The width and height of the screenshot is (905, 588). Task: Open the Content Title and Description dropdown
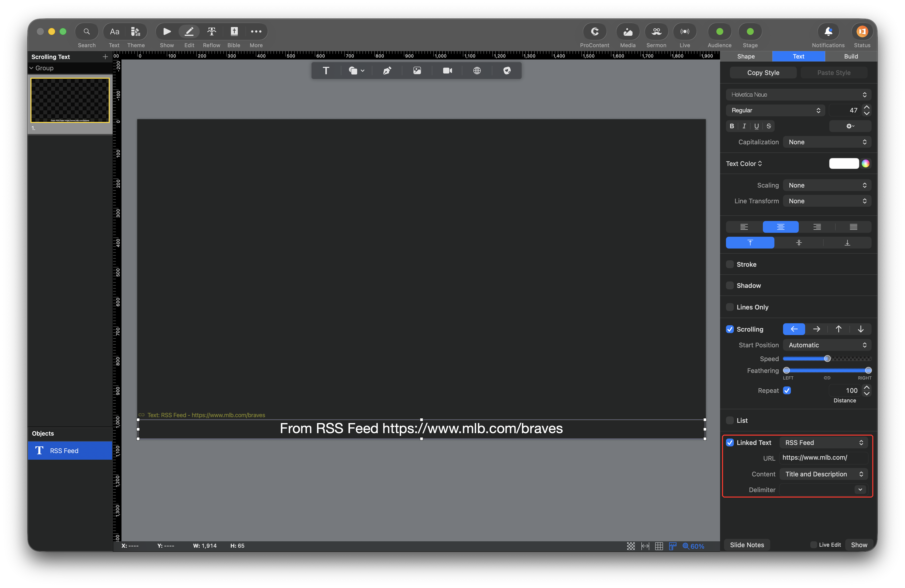coord(824,474)
